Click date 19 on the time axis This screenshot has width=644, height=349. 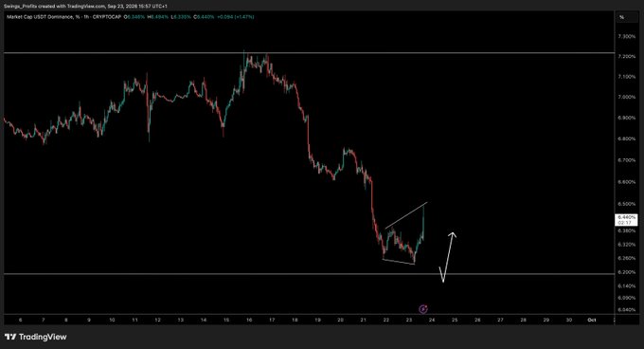(x=317, y=320)
